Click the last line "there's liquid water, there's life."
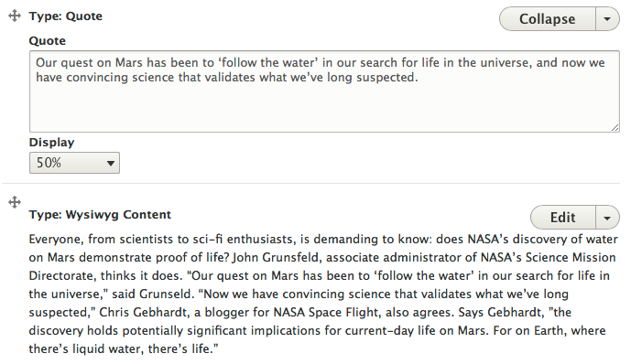Screen dimensions: 631x364 point(124,348)
